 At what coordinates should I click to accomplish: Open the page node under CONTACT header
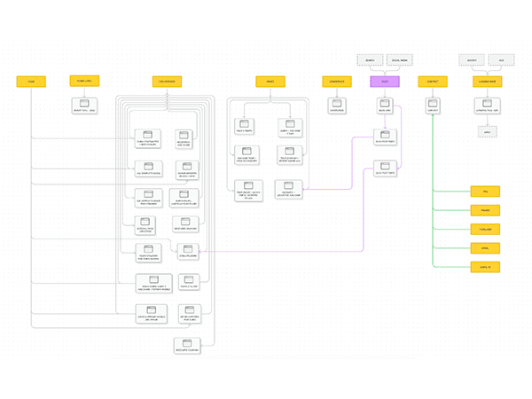pyautogui.click(x=433, y=106)
